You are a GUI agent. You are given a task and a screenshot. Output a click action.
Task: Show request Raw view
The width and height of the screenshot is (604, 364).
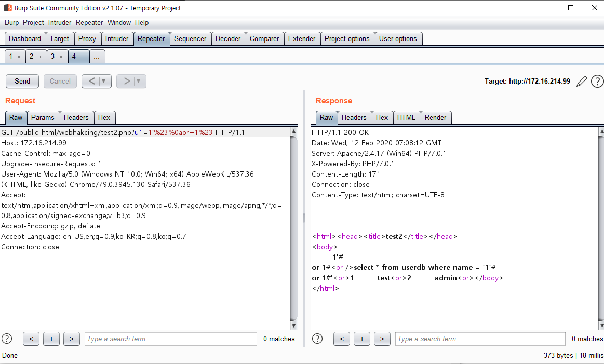point(16,117)
